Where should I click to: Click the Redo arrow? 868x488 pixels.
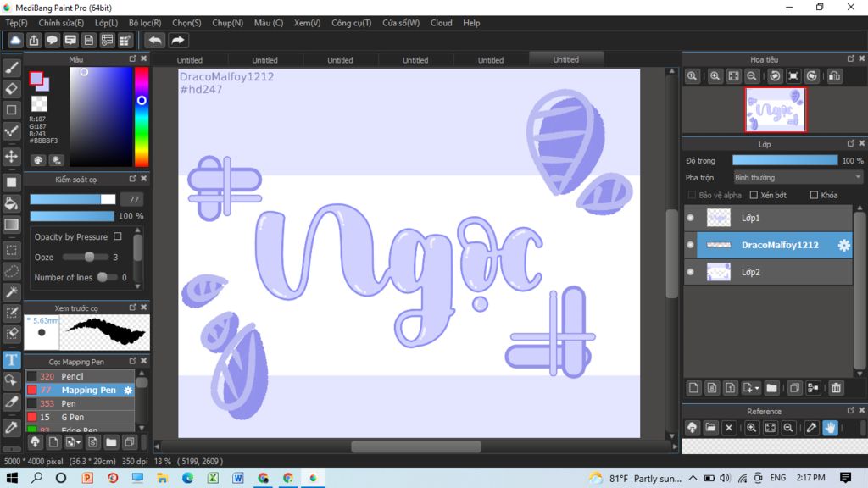[178, 41]
